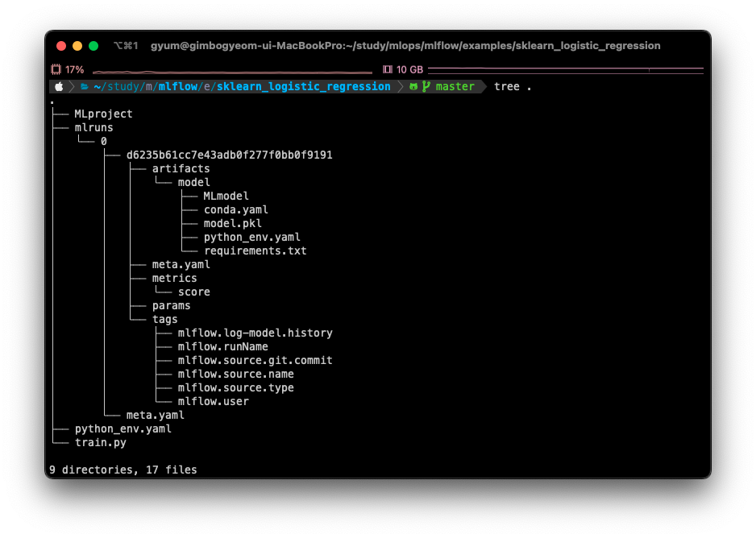
Task: Click the master branch label
Action: [x=454, y=86]
